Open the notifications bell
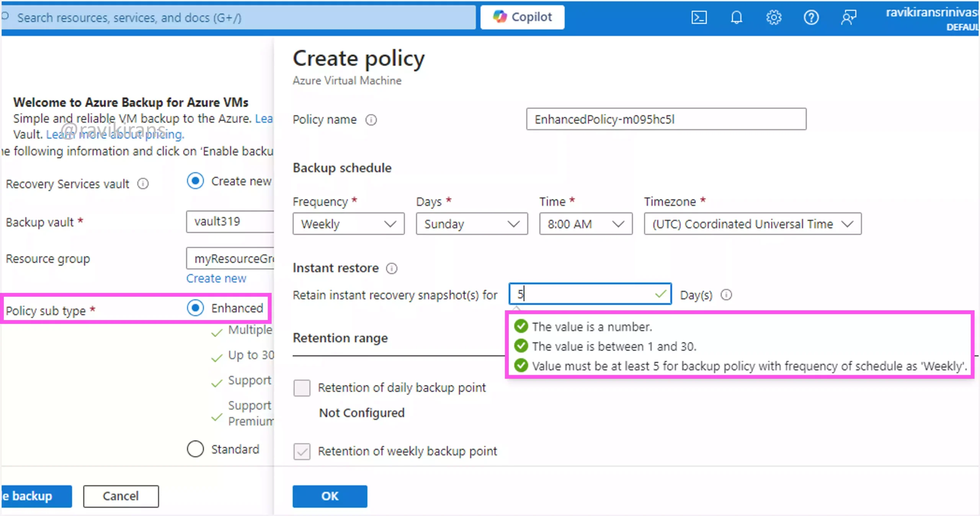980x516 pixels. click(x=736, y=17)
